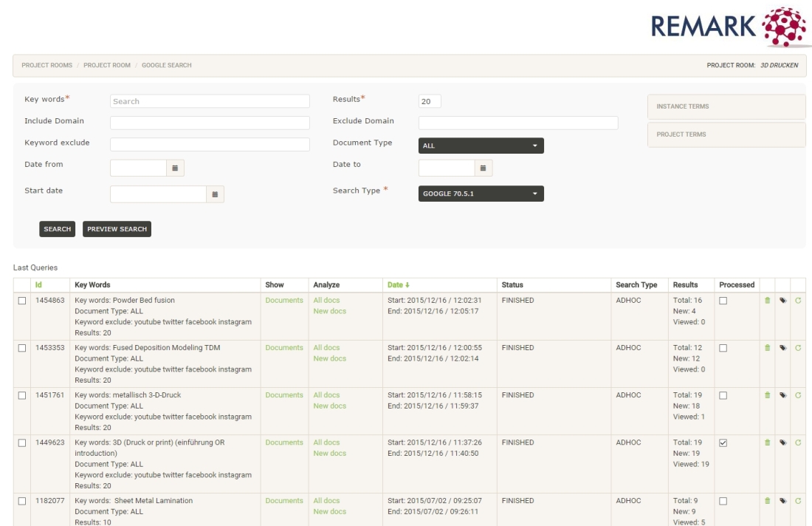Uncheck Processed for query 1449623
Viewport: 812px width, 526px height.
723,443
